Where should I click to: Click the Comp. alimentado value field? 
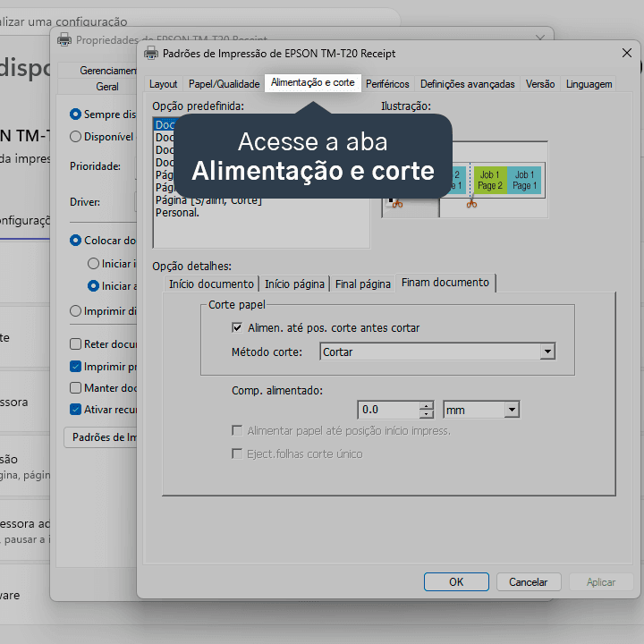(388, 410)
